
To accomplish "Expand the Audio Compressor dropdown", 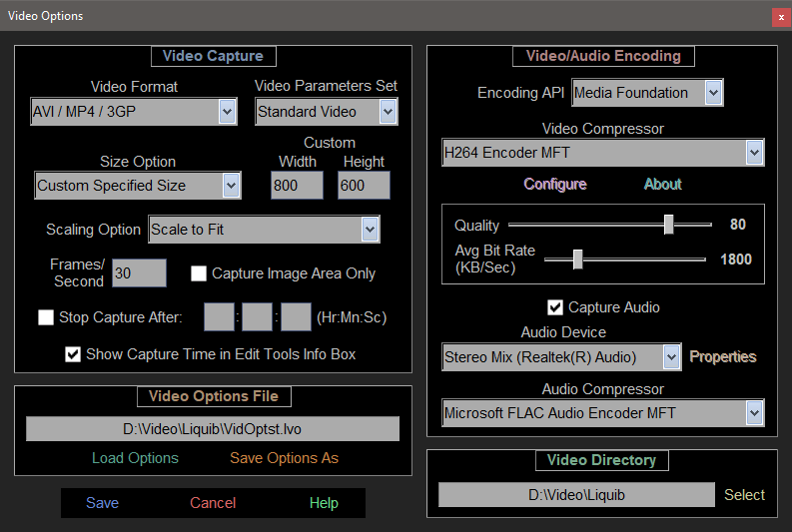I will click(x=754, y=412).
